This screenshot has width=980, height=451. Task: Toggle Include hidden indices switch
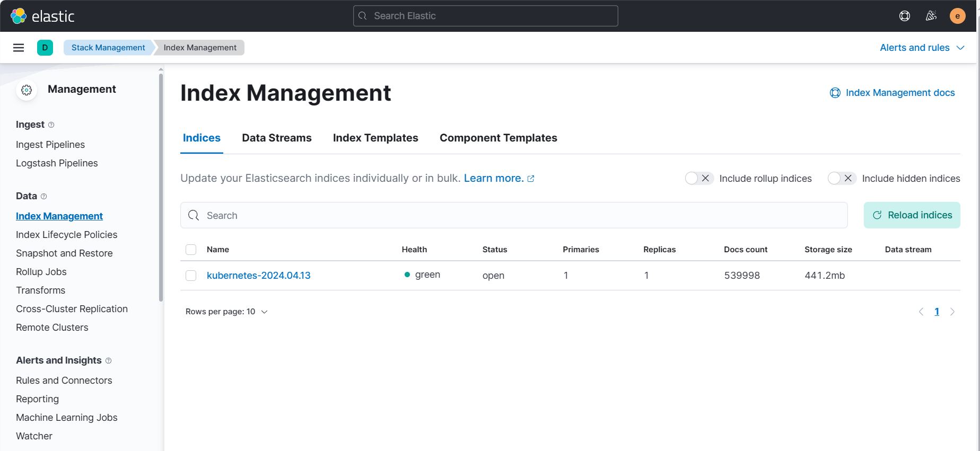pyautogui.click(x=842, y=179)
